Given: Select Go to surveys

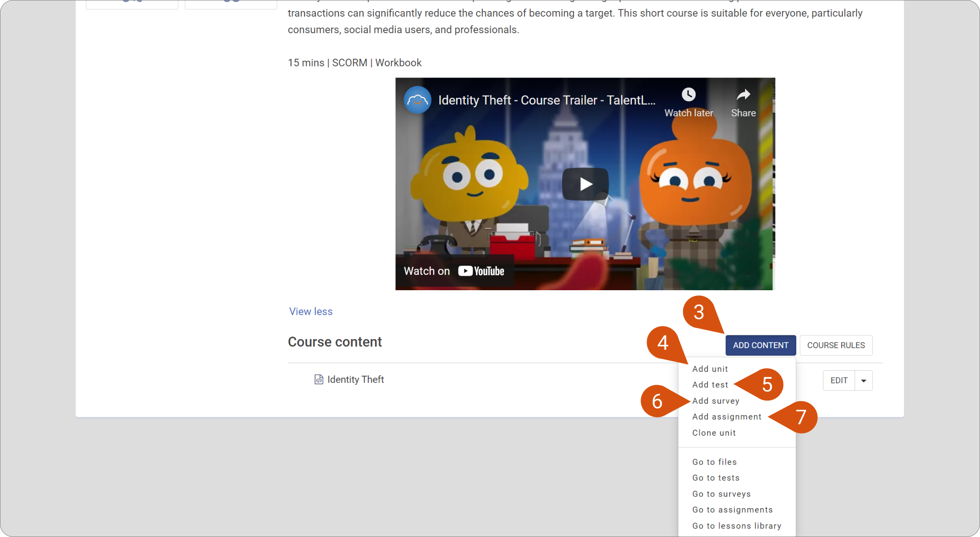Looking at the screenshot, I should (x=721, y=494).
